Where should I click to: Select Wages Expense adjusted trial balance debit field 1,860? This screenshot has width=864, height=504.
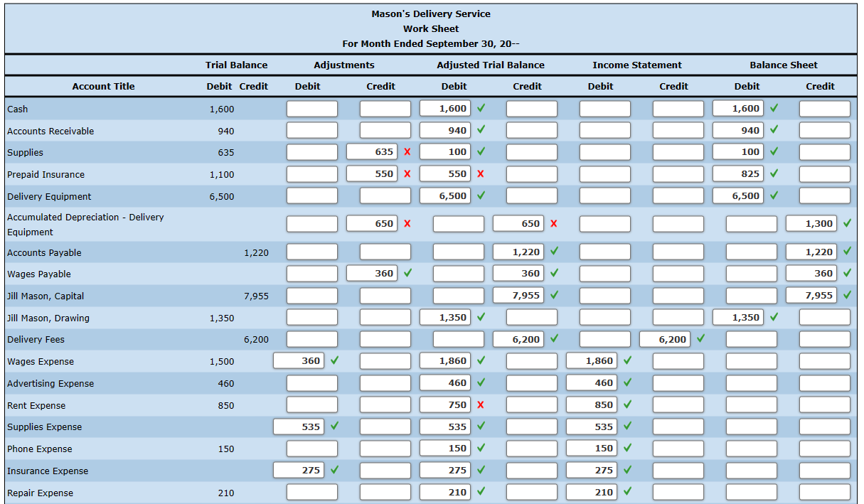click(445, 361)
